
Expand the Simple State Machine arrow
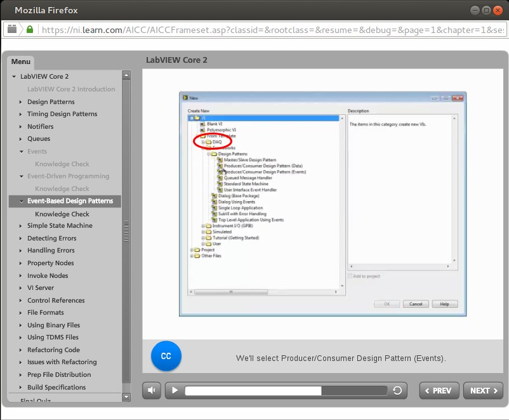(20, 226)
